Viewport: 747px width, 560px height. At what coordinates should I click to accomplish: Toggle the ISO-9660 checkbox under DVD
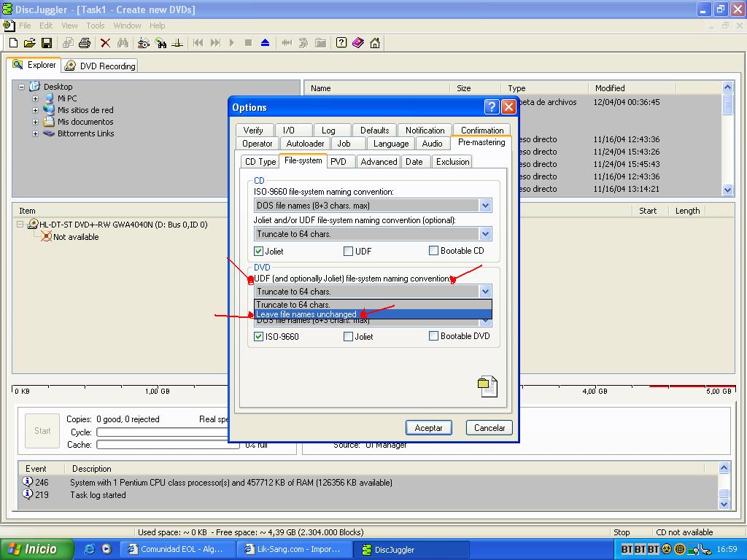point(259,337)
